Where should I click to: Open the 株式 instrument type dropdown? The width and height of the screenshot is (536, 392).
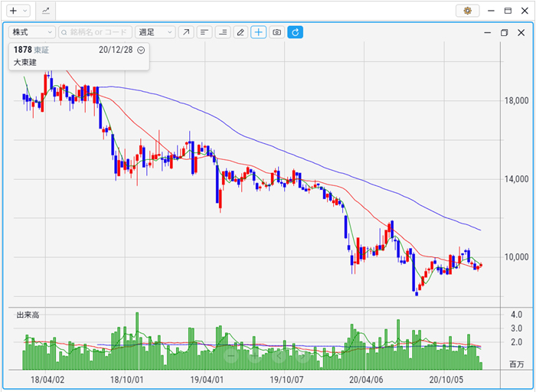(x=31, y=32)
